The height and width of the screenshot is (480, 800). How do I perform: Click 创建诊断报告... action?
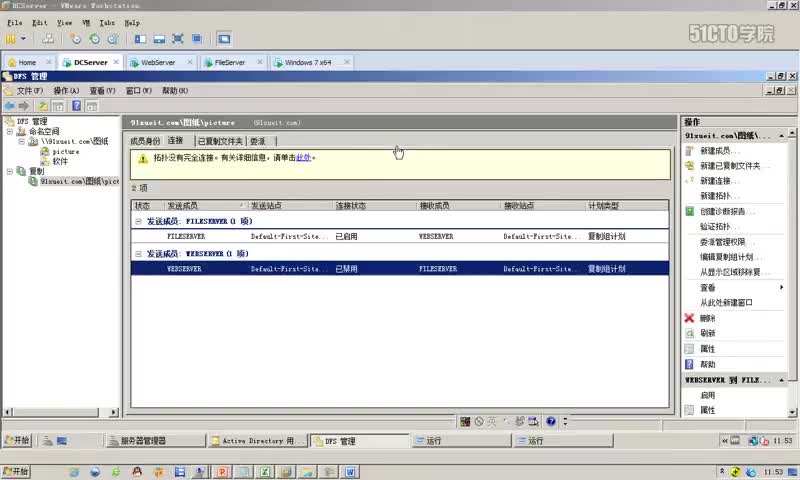727,211
